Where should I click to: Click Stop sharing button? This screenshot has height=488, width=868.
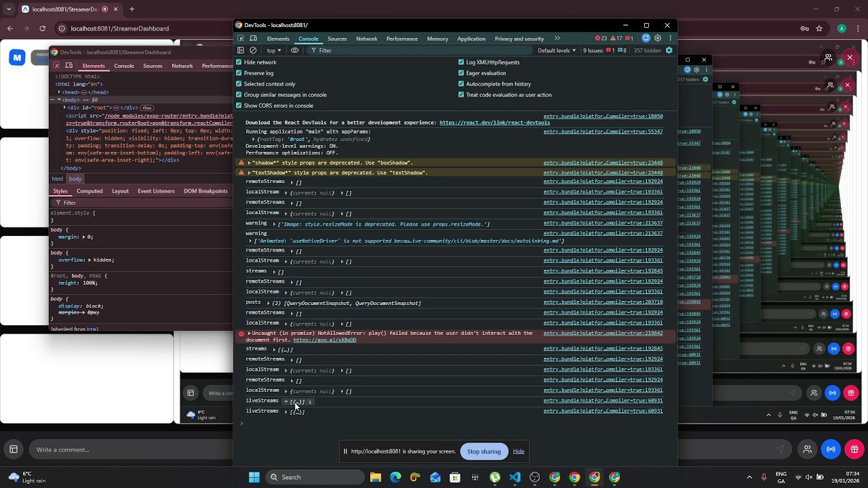tap(484, 451)
